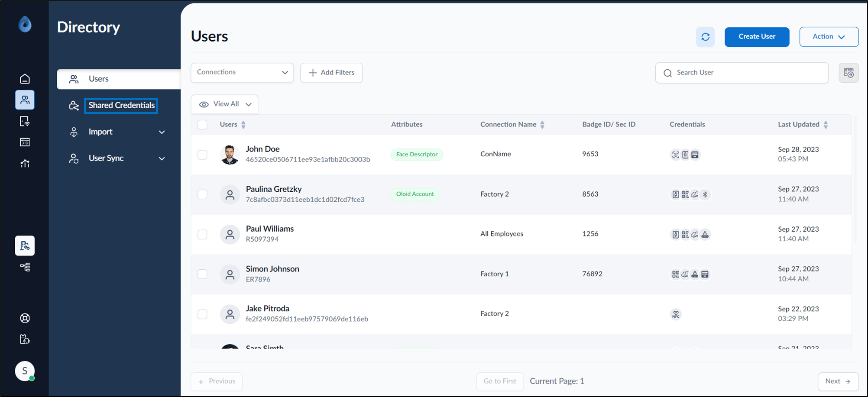
Task: Click John Doe's profile photo
Action: (x=230, y=155)
